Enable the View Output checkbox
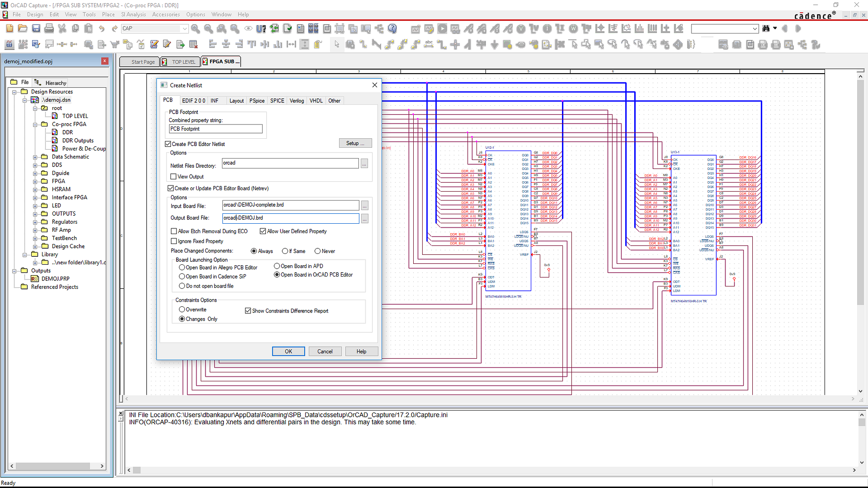868x488 pixels. pos(173,176)
